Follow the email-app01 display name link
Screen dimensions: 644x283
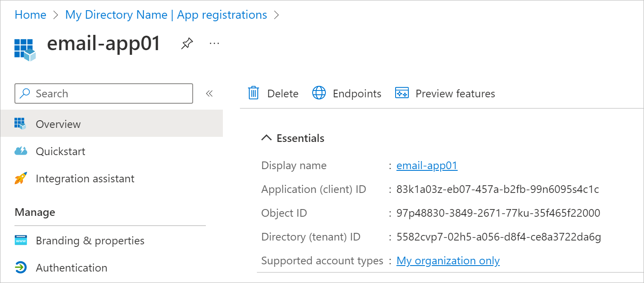(427, 165)
